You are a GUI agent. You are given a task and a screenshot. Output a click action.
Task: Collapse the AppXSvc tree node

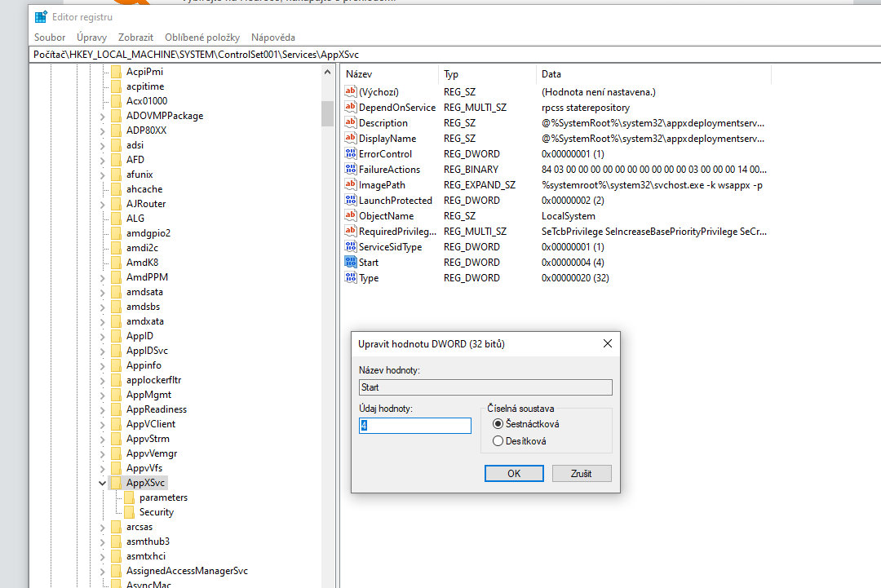coord(102,483)
